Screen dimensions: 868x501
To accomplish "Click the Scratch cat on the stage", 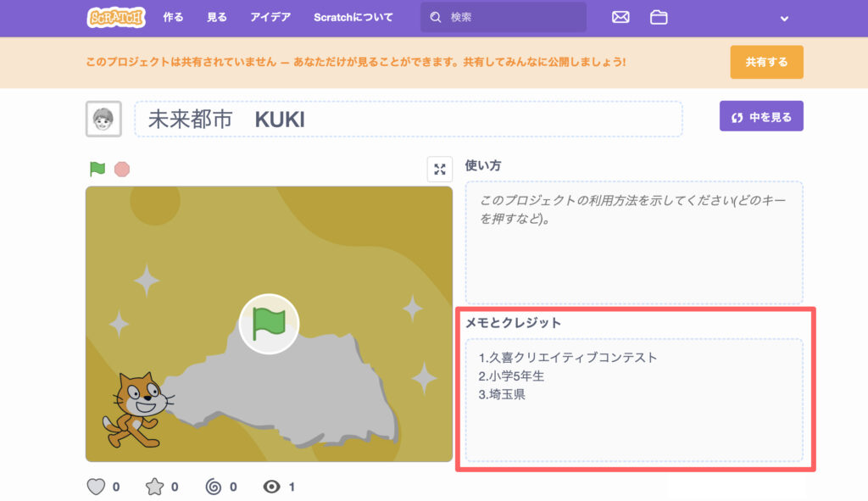I will [137, 409].
